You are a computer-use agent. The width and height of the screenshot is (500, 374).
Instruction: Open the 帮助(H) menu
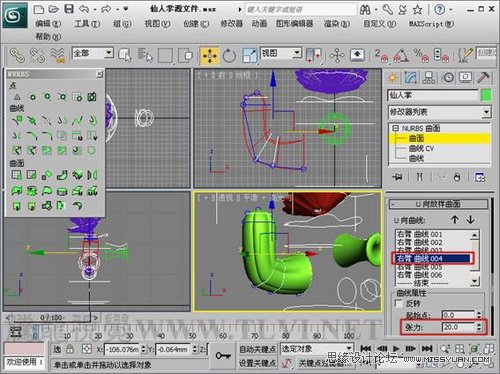[49, 36]
